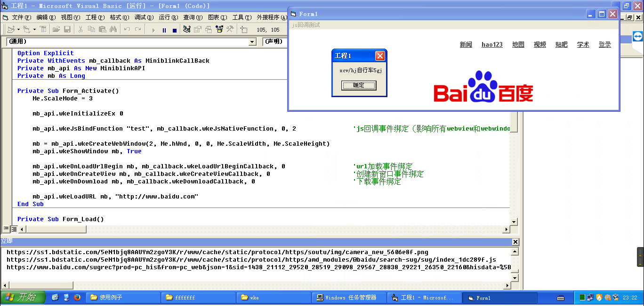The width and height of the screenshot is (644, 306).
Task: Open the 图表 menu
Action: click(217, 17)
